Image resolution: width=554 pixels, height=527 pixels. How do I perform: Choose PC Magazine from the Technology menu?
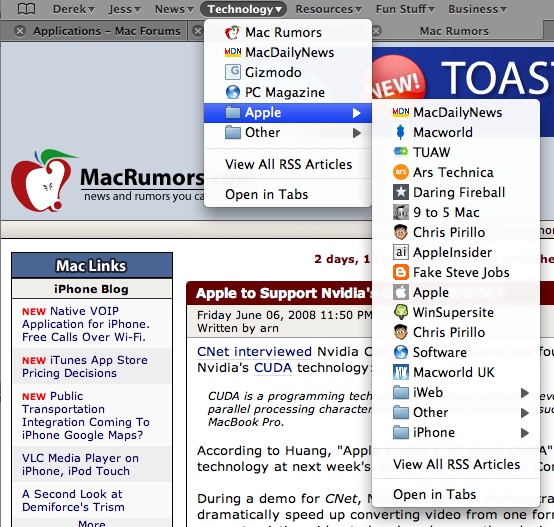288,92
